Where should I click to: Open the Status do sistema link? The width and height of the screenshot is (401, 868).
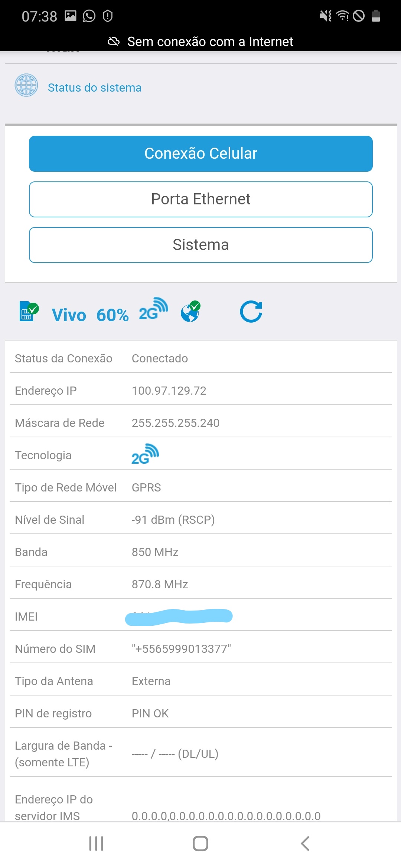tap(95, 88)
